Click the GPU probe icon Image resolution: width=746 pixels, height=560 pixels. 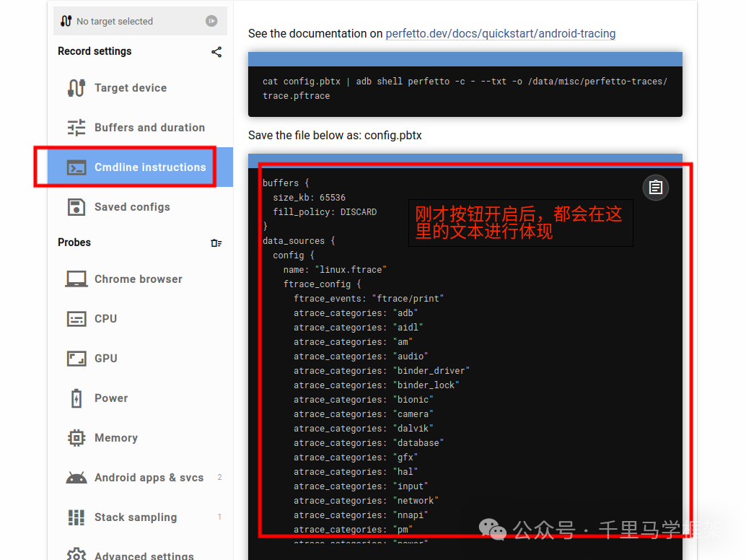pos(76,358)
